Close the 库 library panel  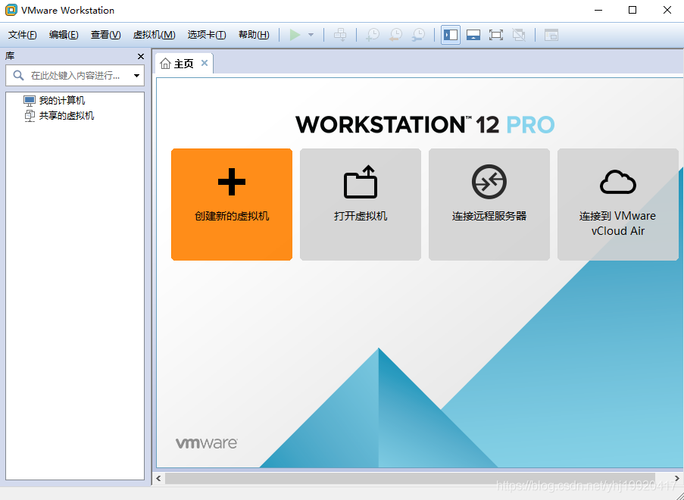coord(140,56)
